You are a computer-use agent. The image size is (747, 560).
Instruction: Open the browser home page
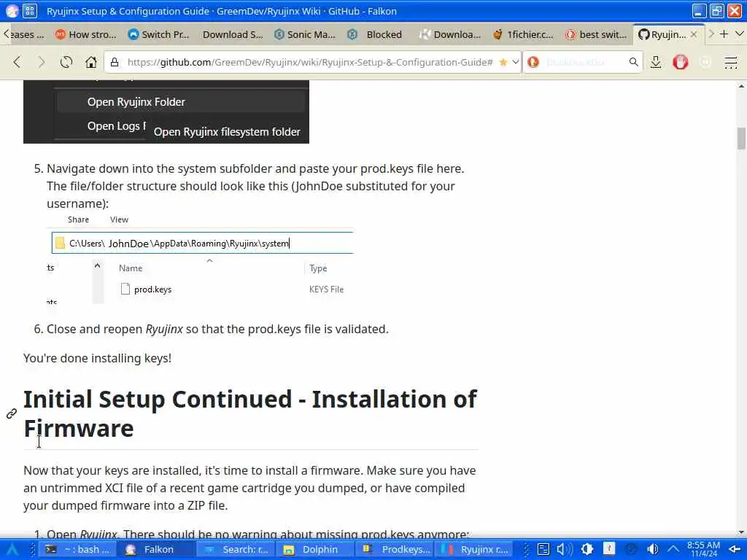click(x=91, y=62)
